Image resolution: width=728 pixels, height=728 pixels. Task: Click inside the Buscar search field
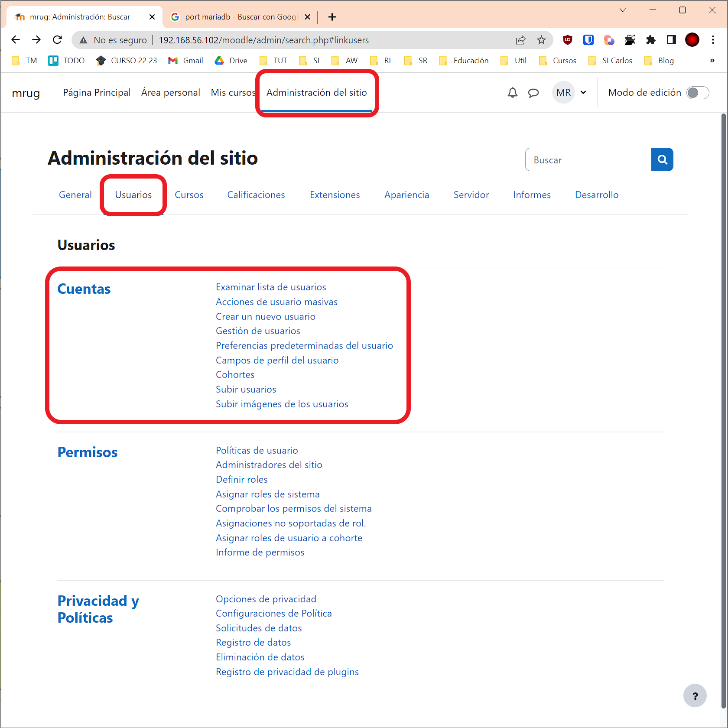pyautogui.click(x=588, y=159)
